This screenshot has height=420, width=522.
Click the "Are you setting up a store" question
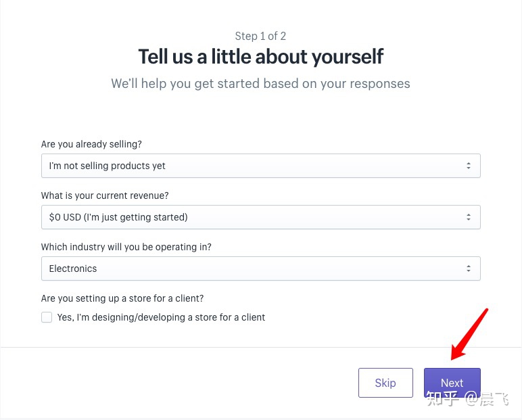(x=122, y=298)
